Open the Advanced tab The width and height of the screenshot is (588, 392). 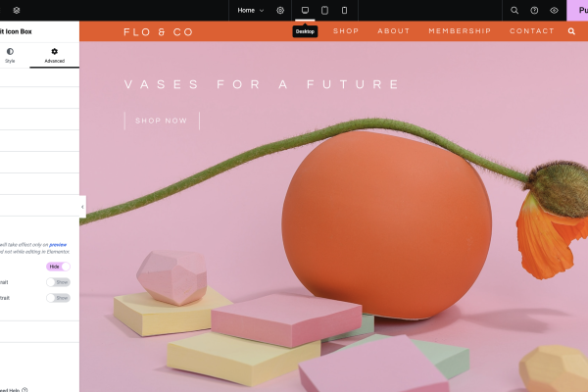pyautogui.click(x=54, y=55)
